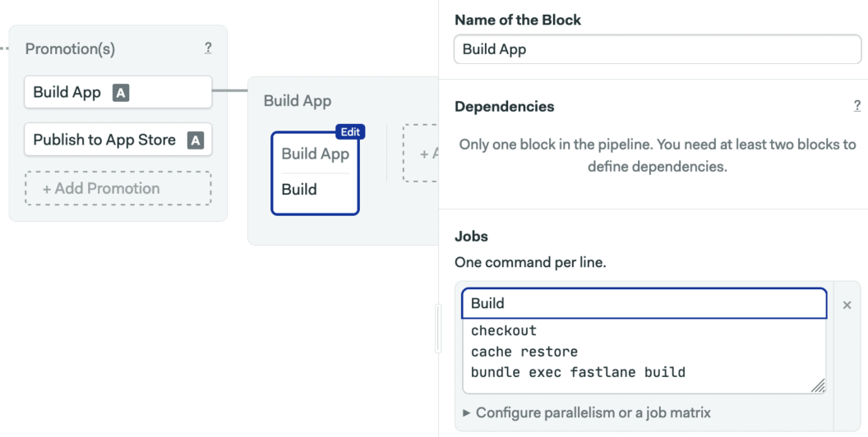This screenshot has width=868, height=437.
Task: Click the side panel drag handle
Action: tap(437, 325)
